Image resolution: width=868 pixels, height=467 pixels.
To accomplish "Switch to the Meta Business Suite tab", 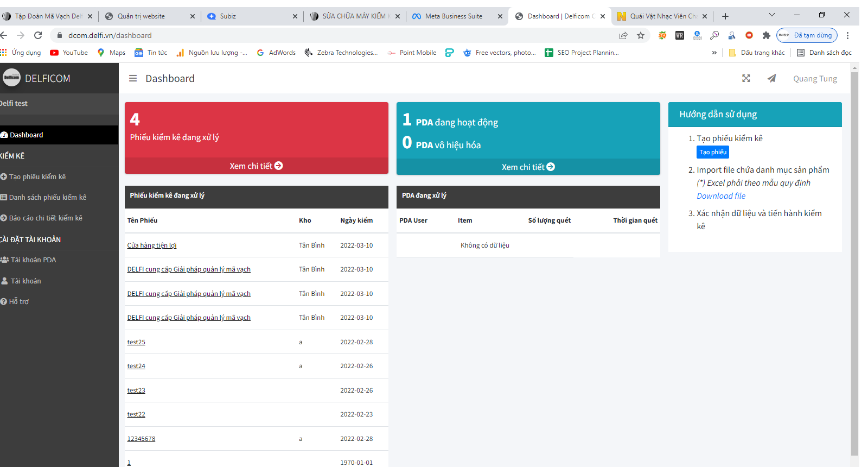I will 454,16.
